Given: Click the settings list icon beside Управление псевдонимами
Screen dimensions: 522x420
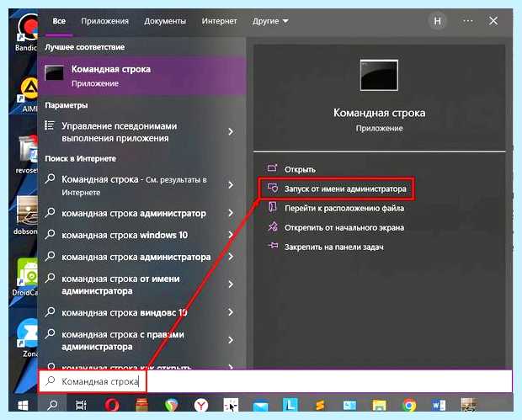Looking at the screenshot, I should click(x=50, y=125).
